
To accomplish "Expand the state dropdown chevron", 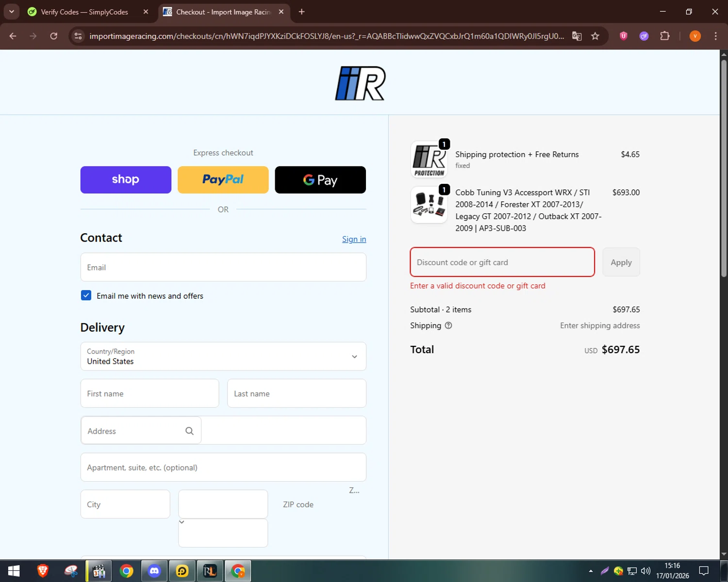I will pyautogui.click(x=182, y=522).
